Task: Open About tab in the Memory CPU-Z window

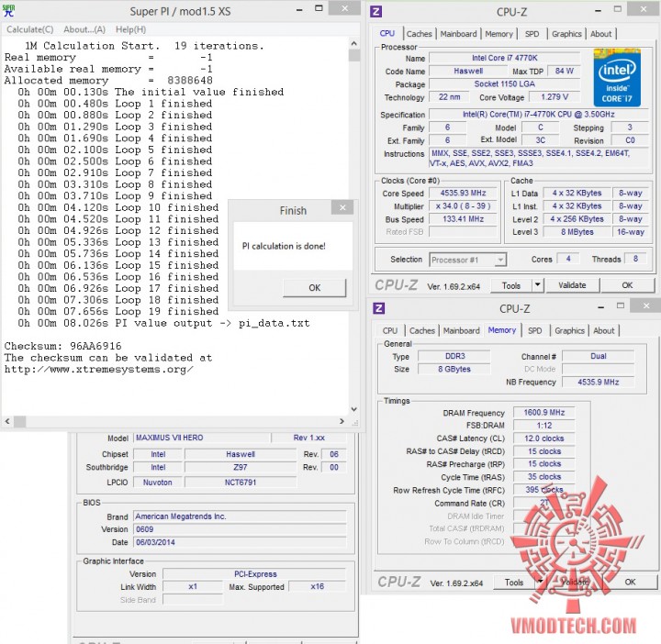Action: [x=604, y=330]
